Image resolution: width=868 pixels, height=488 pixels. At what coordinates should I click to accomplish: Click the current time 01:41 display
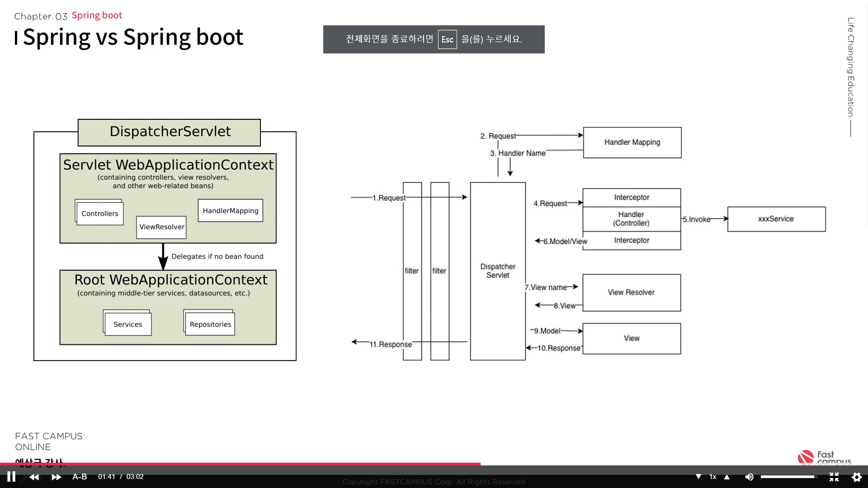(107, 477)
